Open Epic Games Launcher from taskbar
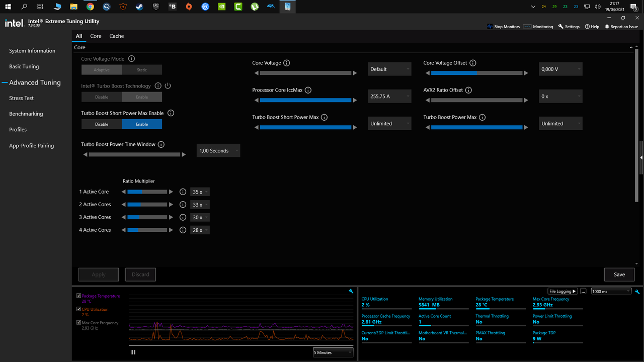 (x=156, y=7)
